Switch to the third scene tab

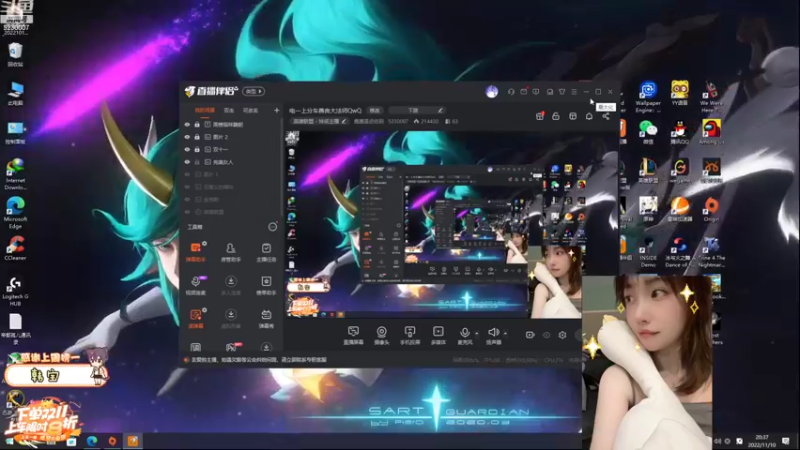click(x=251, y=110)
